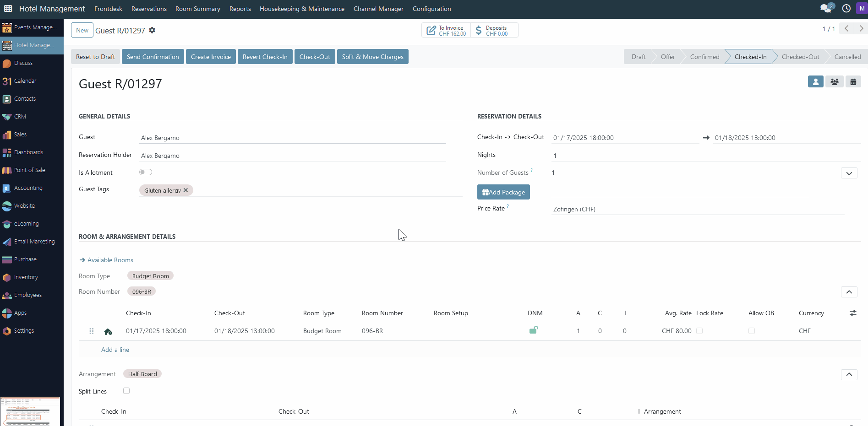Open Accounting app in sidebar
This screenshot has height=426, width=868.
coord(32,188)
